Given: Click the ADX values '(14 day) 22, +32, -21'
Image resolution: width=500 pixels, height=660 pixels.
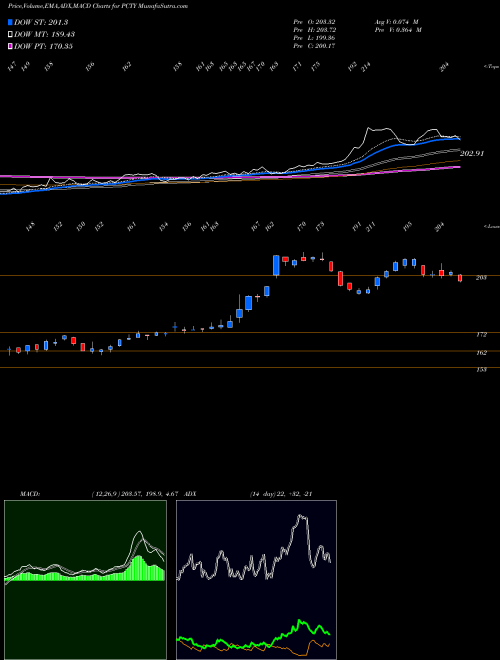Looking at the screenshot, I should (281, 493).
